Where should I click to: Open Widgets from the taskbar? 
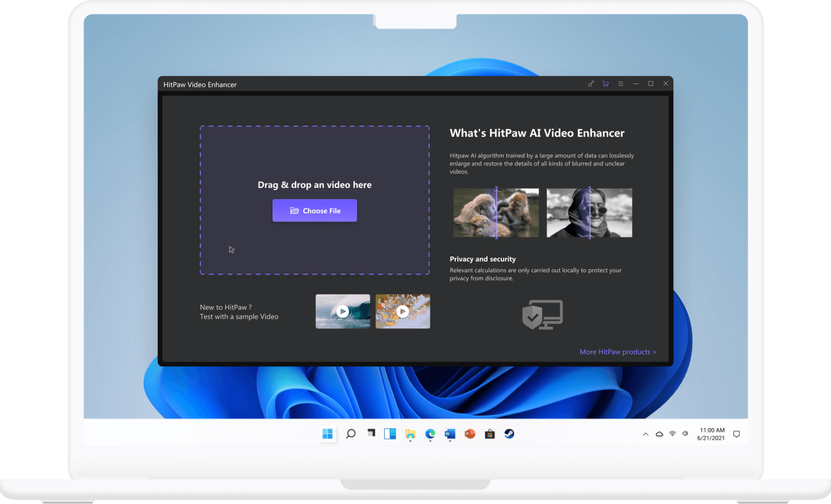point(390,434)
